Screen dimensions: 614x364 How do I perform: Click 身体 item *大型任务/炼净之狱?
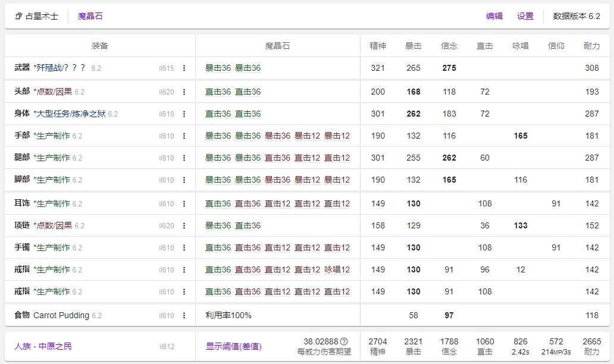click(x=69, y=114)
